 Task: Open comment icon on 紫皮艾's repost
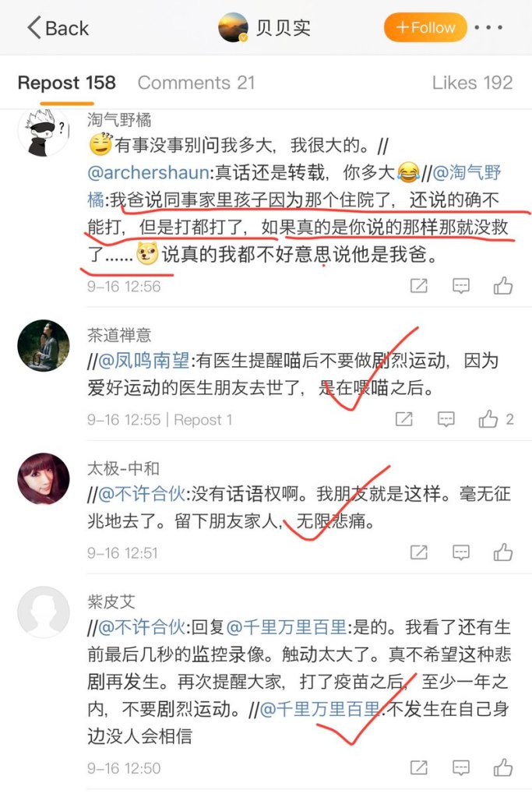pyautogui.click(x=461, y=768)
